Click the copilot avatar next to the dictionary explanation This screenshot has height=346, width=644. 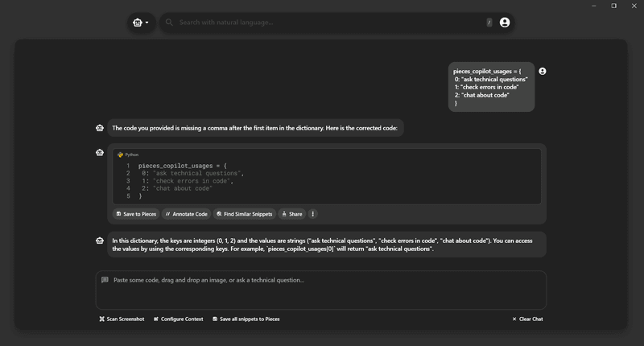(99, 241)
